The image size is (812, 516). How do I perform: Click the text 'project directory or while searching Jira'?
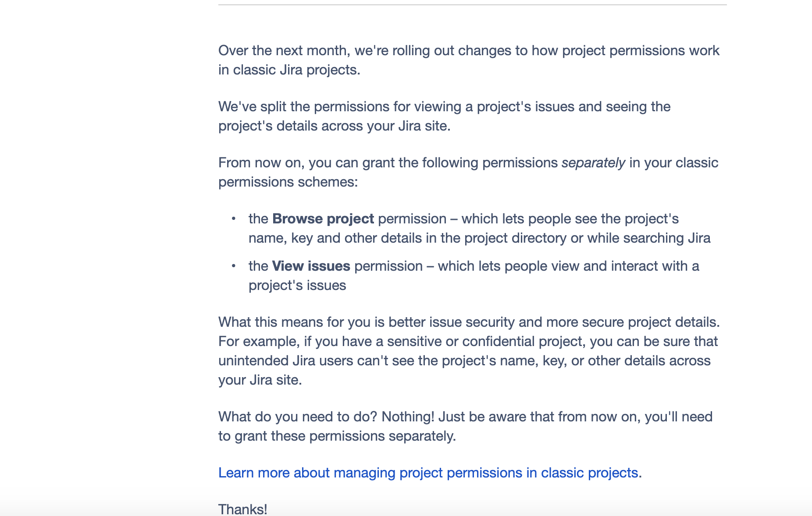587,238
